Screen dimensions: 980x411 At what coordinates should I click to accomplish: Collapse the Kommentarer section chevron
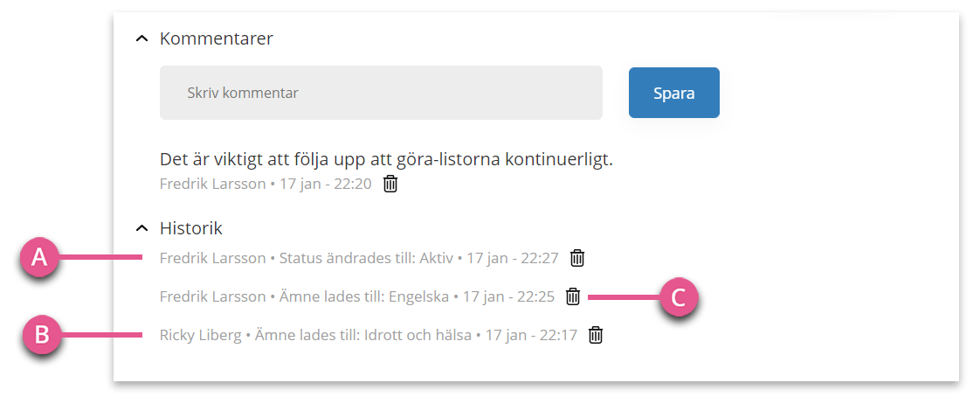click(x=141, y=38)
